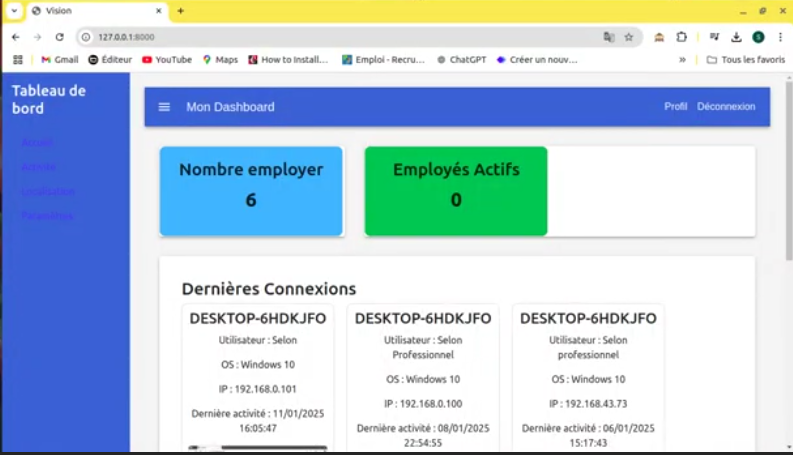793x455 pixels.
Task: Open the downloads icon in the toolbar
Action: (736, 37)
